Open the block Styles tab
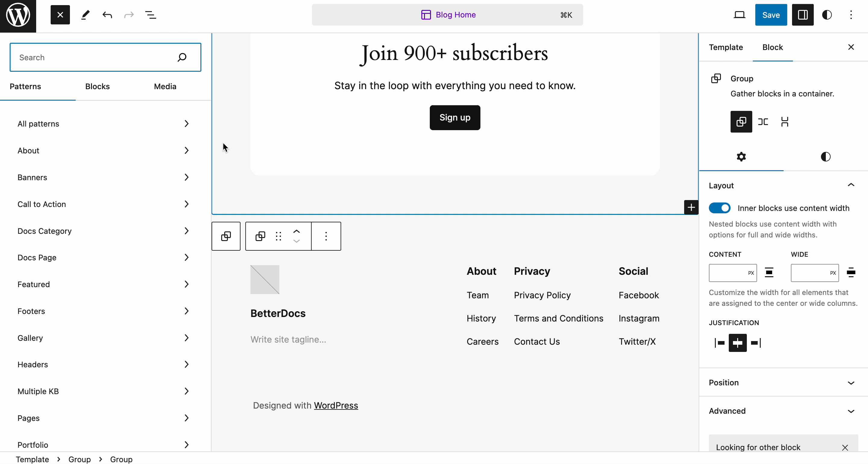Image resolution: width=868 pixels, height=464 pixels. click(x=826, y=157)
